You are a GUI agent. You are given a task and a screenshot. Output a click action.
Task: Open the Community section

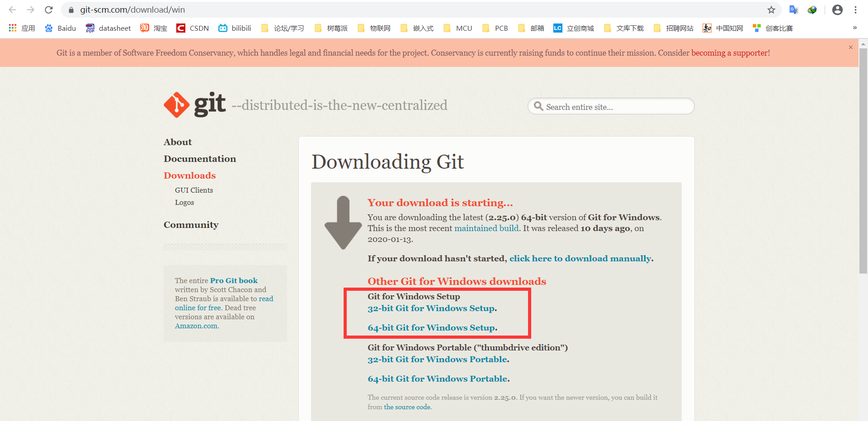191,225
